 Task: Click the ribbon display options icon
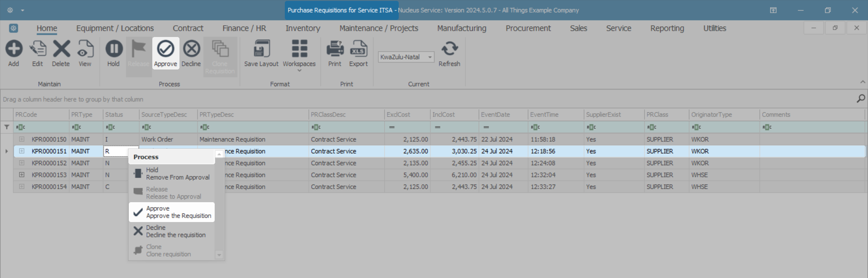point(774,10)
